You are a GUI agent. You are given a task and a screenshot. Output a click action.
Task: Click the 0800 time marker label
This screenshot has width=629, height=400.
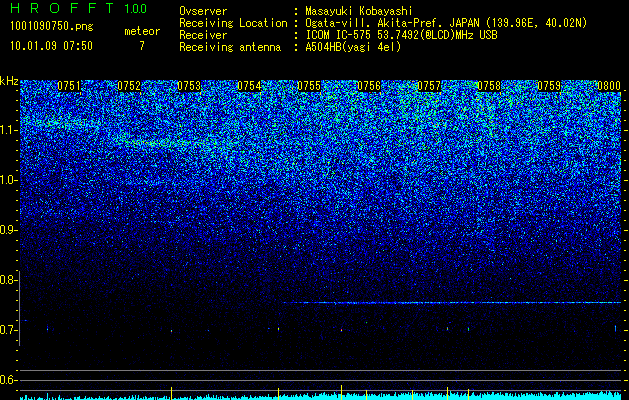[609, 86]
